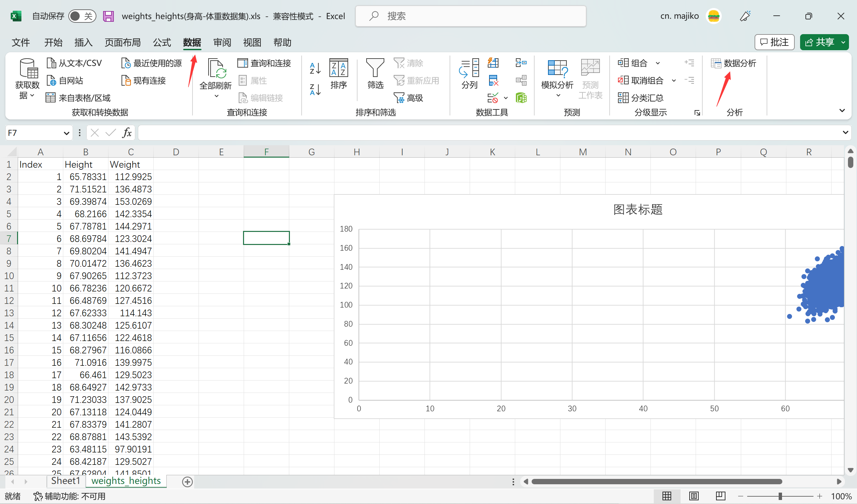Expand the 获取数据 dropdown arrow
This screenshot has height=504, width=857.
click(32, 96)
